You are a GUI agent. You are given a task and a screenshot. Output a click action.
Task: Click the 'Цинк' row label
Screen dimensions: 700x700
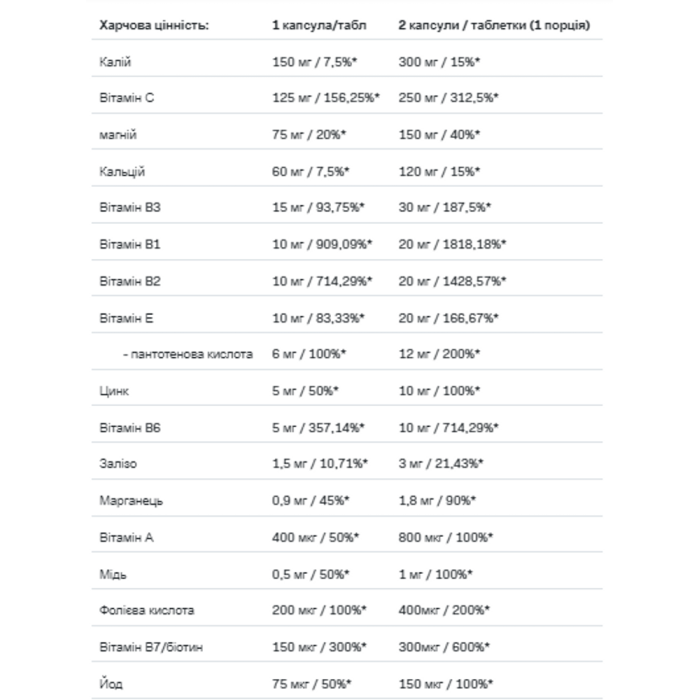pyautogui.click(x=114, y=392)
